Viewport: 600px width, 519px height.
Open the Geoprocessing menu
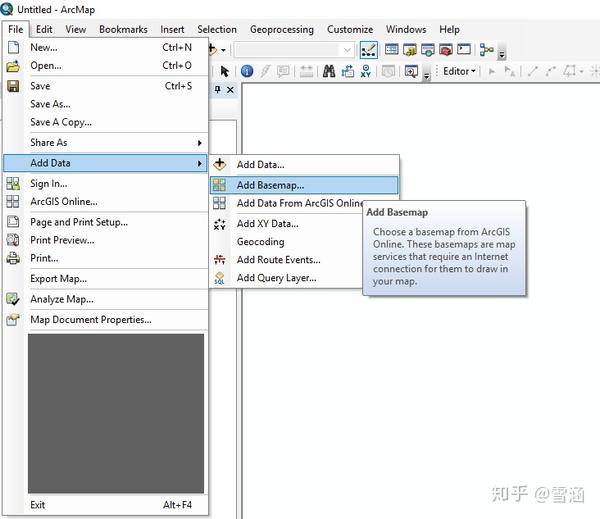[282, 29]
